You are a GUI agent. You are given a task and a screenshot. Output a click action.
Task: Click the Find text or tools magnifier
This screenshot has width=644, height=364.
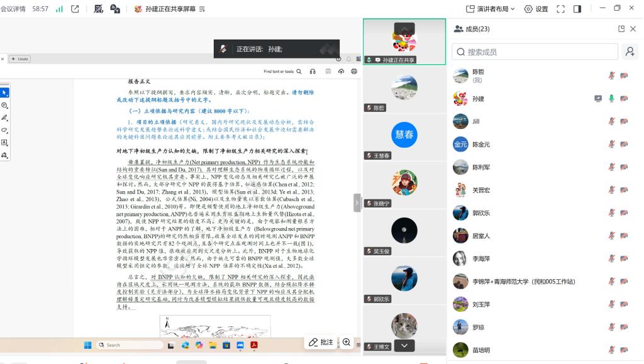click(x=299, y=72)
